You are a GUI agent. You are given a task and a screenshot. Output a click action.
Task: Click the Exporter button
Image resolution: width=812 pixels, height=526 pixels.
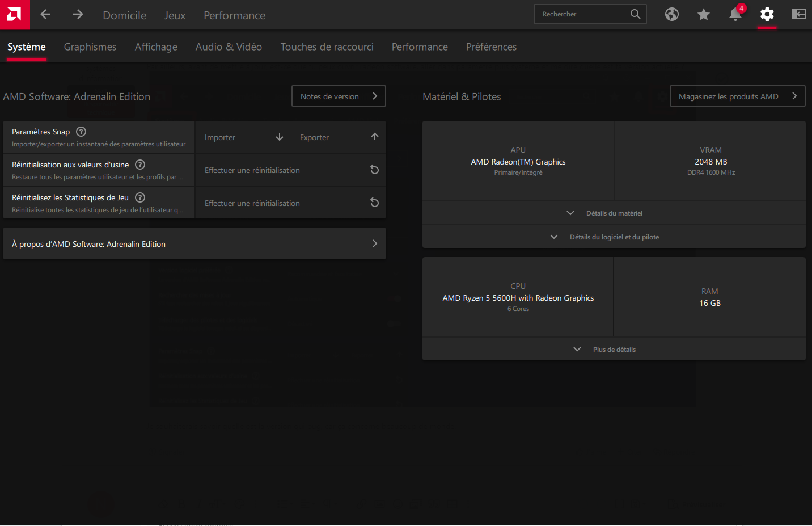(338, 137)
